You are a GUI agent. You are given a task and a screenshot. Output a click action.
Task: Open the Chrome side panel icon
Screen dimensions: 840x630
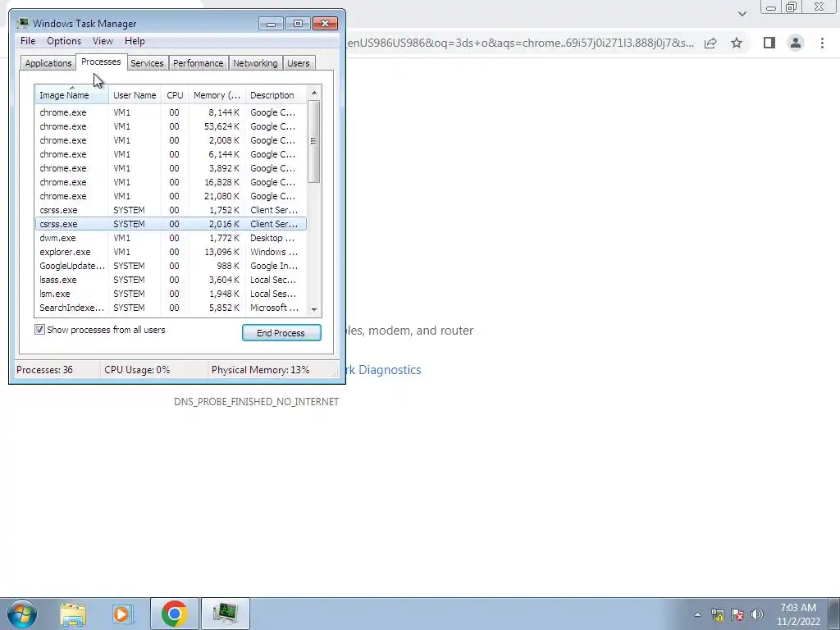tap(769, 43)
